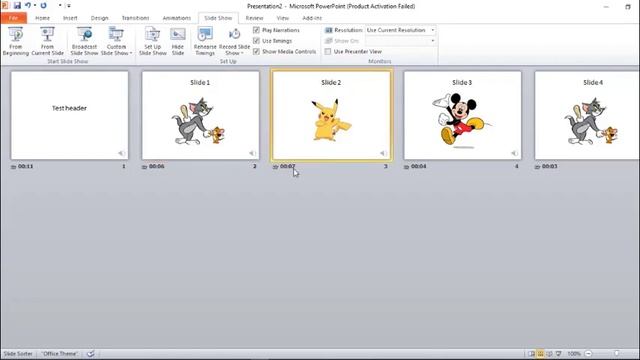This screenshot has height=360, width=640.
Task: Click the zoom out minus button
Action: [x=589, y=353]
